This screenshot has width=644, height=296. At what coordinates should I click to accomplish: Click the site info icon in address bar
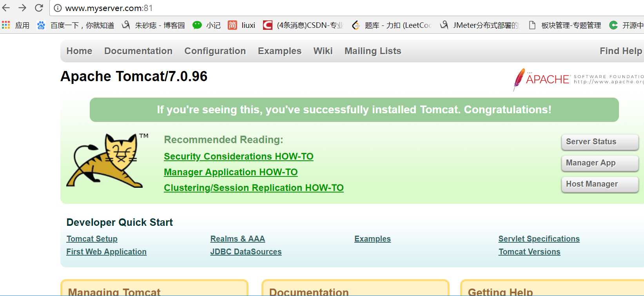pos(58,8)
